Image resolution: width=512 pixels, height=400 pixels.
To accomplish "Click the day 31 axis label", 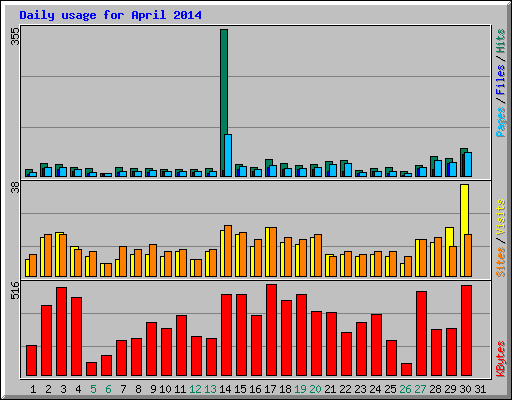I will point(480,389).
